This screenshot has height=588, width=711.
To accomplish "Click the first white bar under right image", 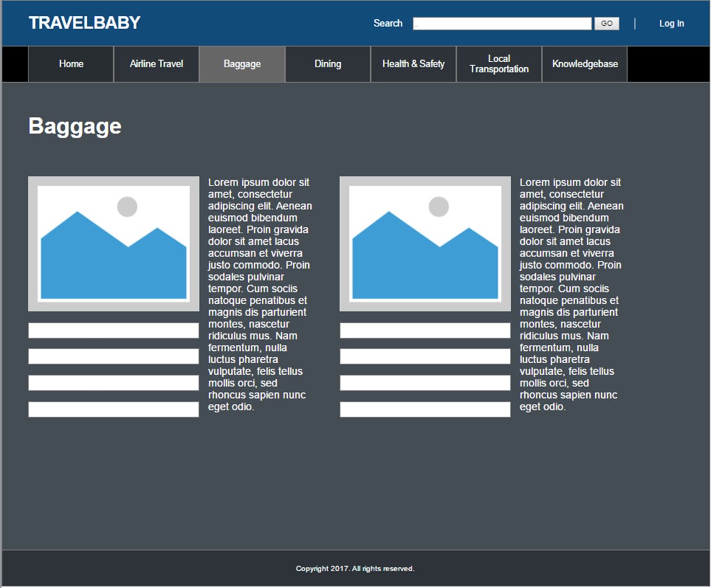I will pyautogui.click(x=425, y=330).
